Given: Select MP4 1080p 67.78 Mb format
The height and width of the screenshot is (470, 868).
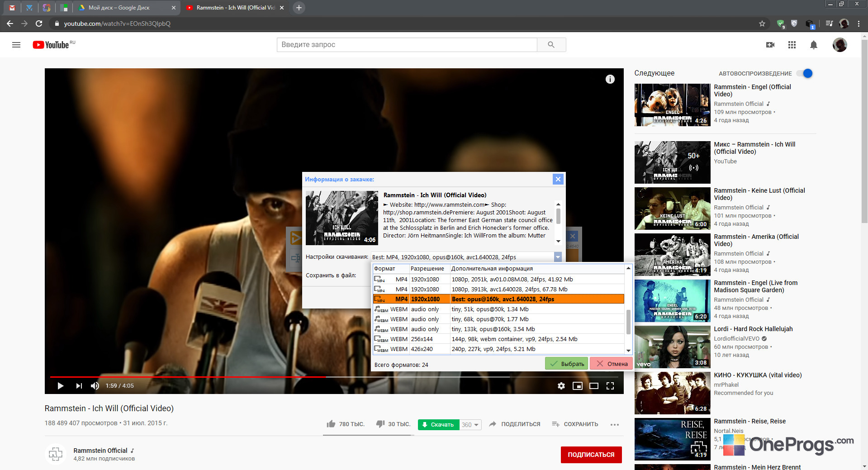Looking at the screenshot, I should point(498,290).
